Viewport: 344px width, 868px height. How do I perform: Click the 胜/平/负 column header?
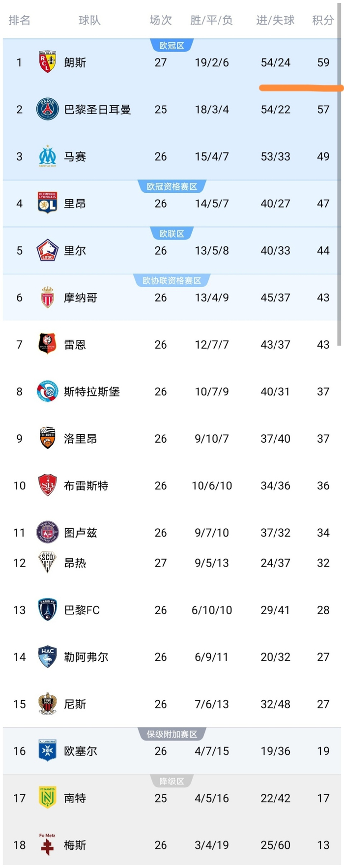(x=211, y=20)
